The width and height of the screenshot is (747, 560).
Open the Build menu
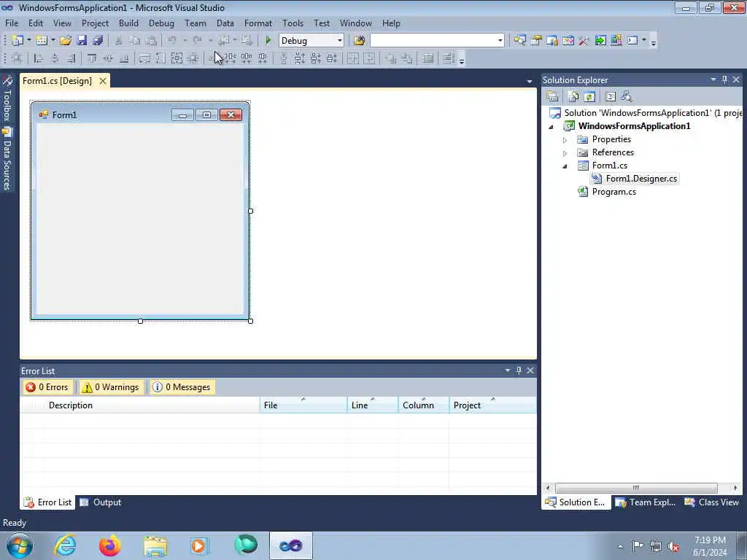tap(128, 23)
